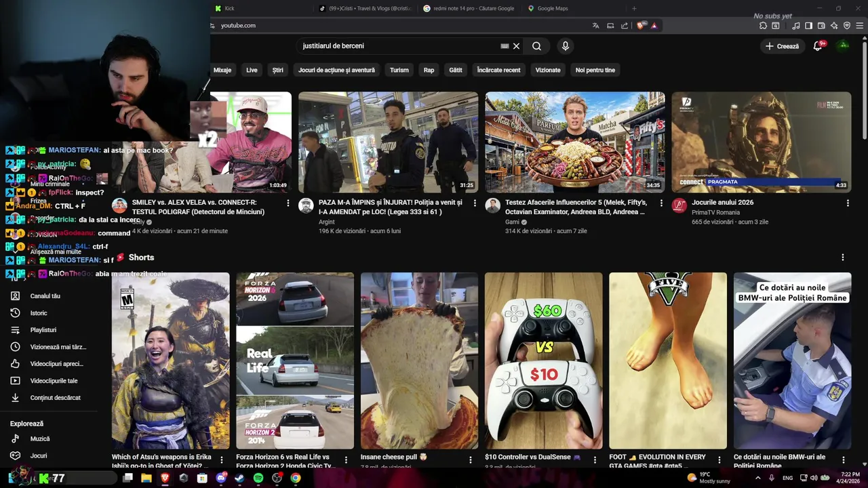868x488 pixels.
Task: Open Spotify from the taskbar
Action: (258, 478)
